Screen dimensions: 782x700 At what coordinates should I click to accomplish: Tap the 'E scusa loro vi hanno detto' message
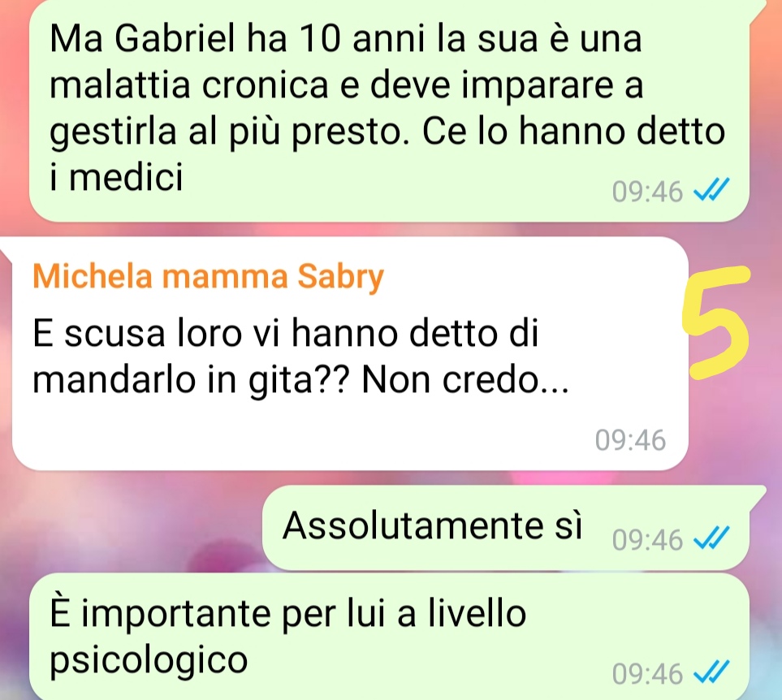[350, 353]
